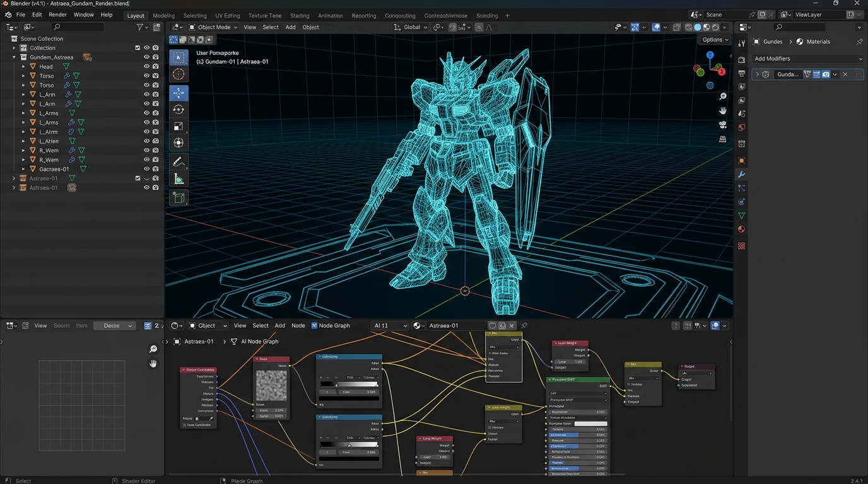The image size is (868, 484).
Task: Click the viewport zoom magnifier icon
Action: (723, 96)
